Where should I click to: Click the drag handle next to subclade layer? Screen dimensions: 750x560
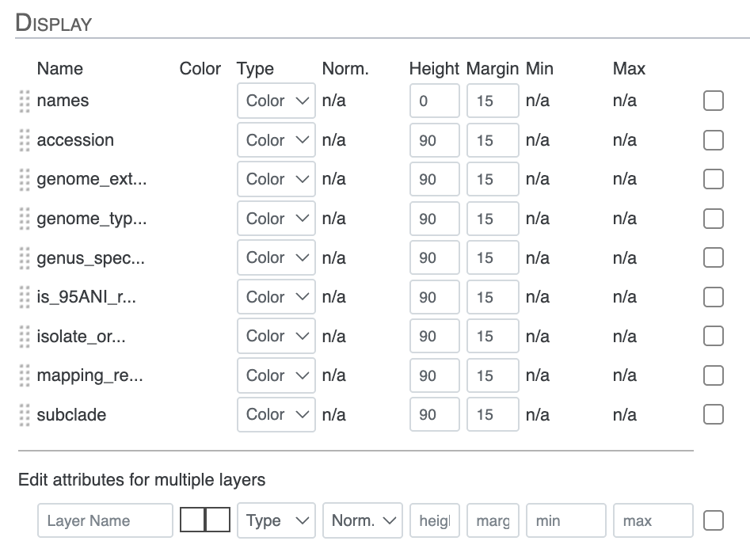(25, 415)
